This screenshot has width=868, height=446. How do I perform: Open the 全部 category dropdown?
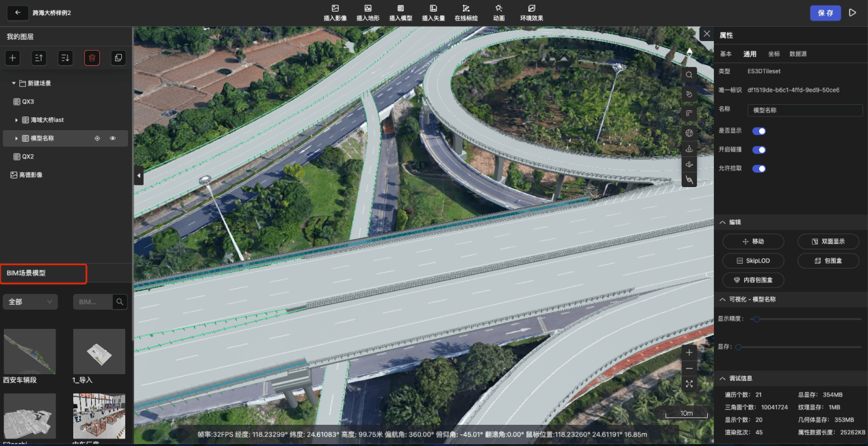30,302
